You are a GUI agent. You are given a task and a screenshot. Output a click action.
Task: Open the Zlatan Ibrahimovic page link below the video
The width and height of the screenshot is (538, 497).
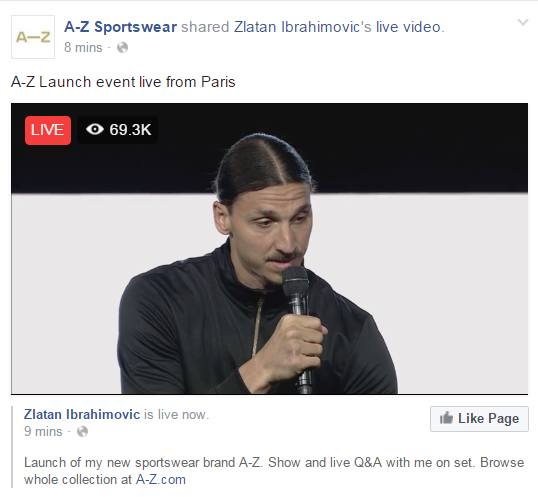[82, 414]
